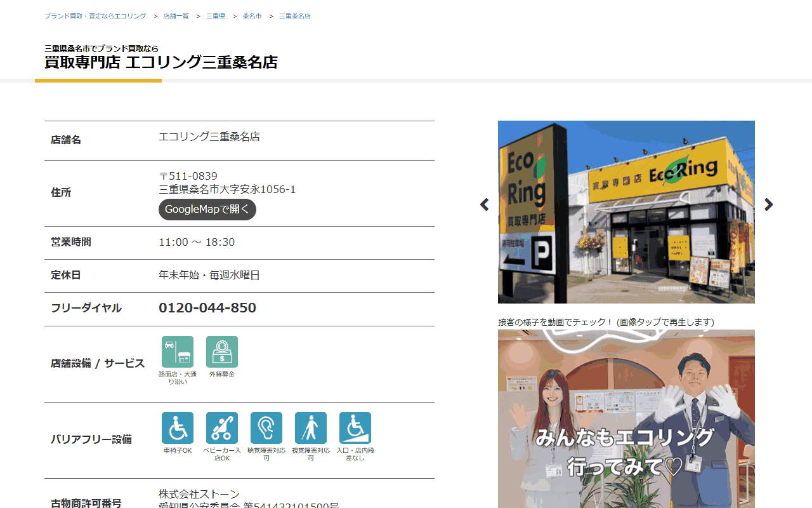This screenshot has height=508, width=812.
Task: Click the subtitle 三重県桑名市でブランド買取なら
Action: pyautogui.click(x=101, y=48)
